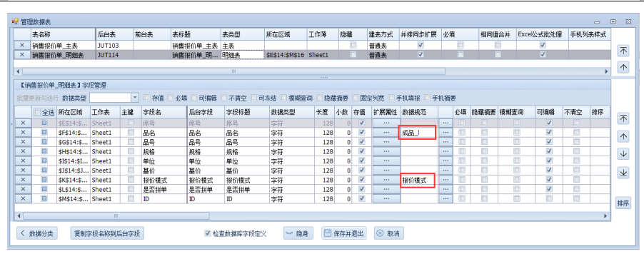644x259 pixels.
Task: Toggle batch 可编辑 checkbox in toolbar
Action: (194, 98)
